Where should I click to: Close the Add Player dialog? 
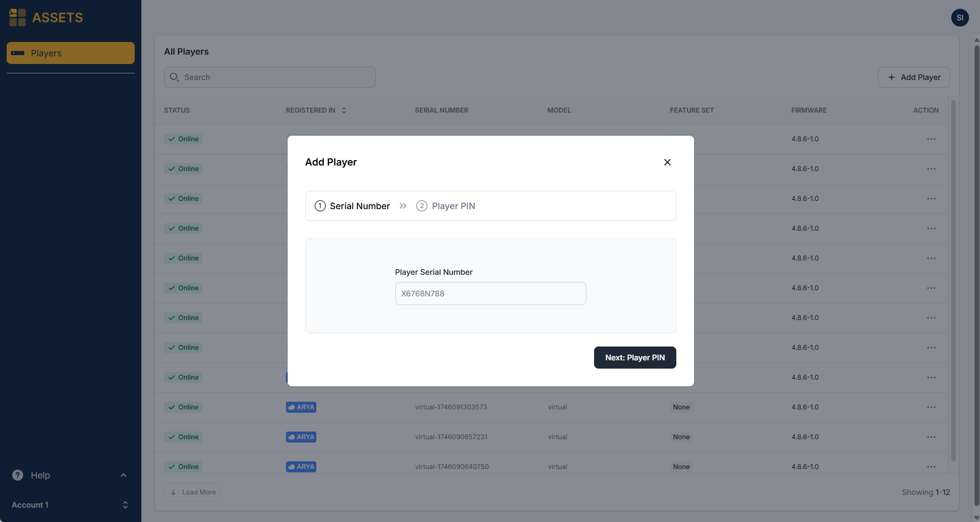[x=667, y=162]
